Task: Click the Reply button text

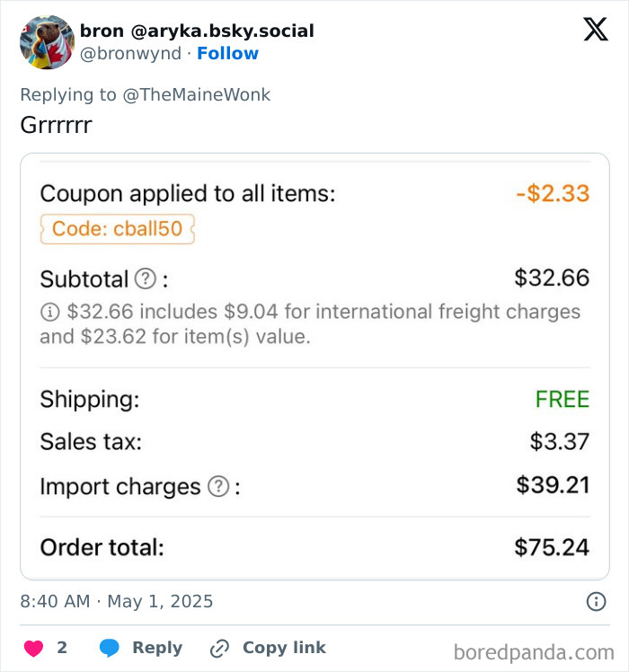Action: point(157,648)
